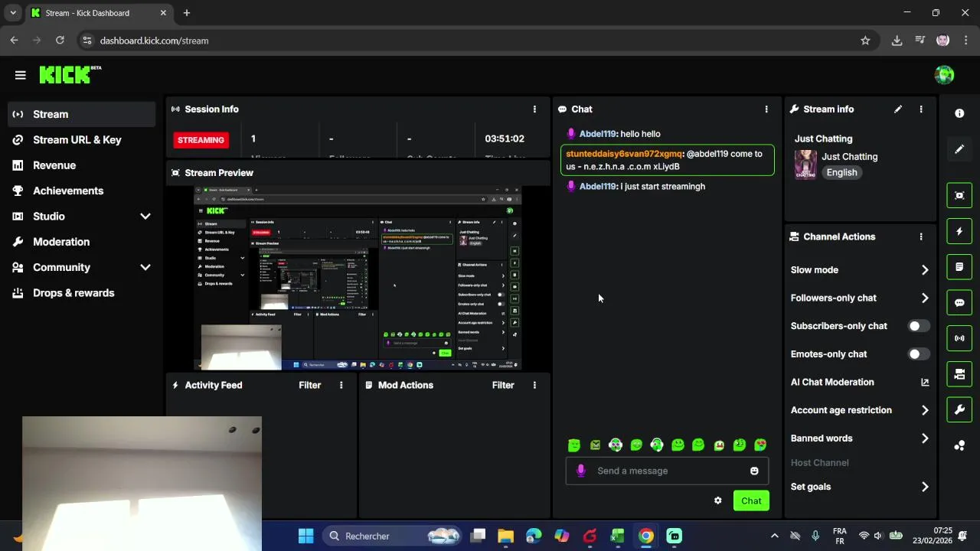Open the Mod Actions Filter dropdown
This screenshot has width=980, height=551.
click(x=503, y=385)
